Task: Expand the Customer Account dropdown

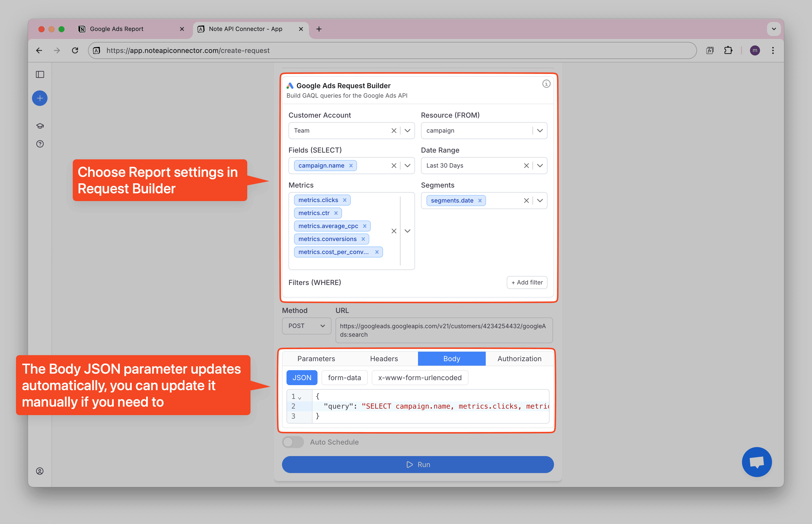Action: click(407, 131)
